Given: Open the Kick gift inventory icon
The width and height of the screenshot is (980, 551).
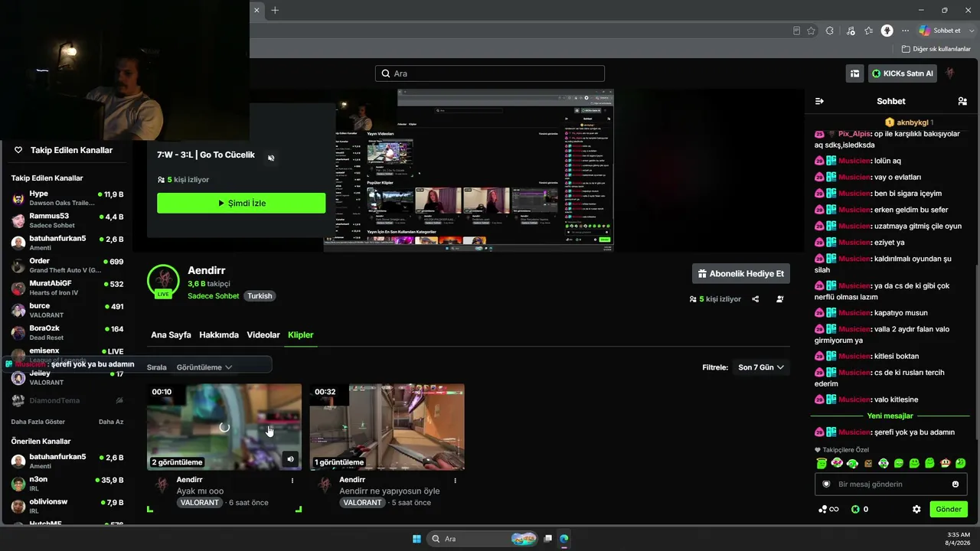Looking at the screenshot, I should (854, 73).
